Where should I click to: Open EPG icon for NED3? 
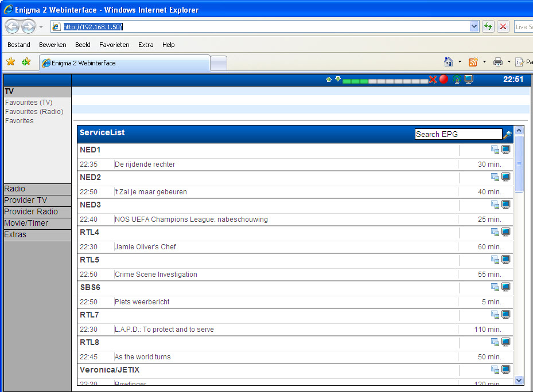point(495,205)
